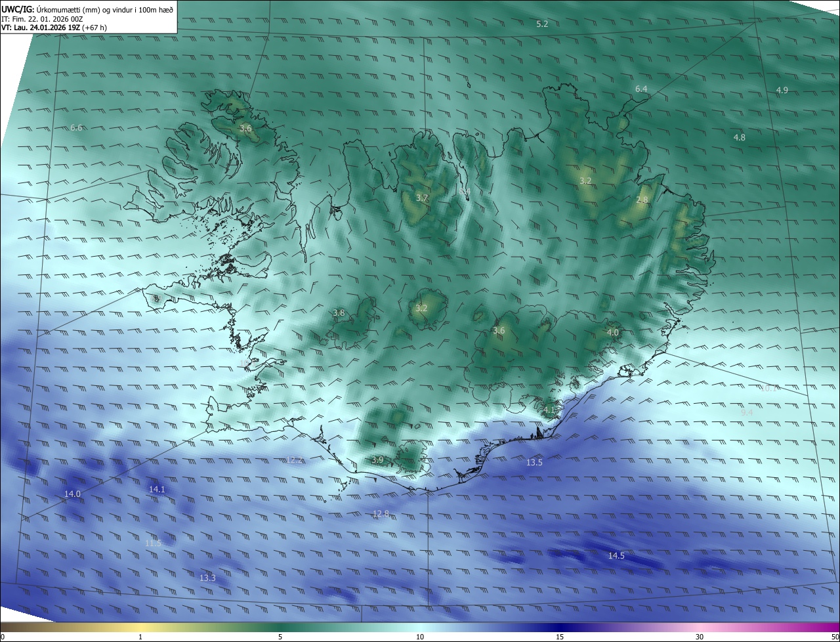Screen dimensions: 840x642
Task: Select the 'IT: Fim. 22. 01. 2026 00Z' line
Action: click(x=43, y=19)
